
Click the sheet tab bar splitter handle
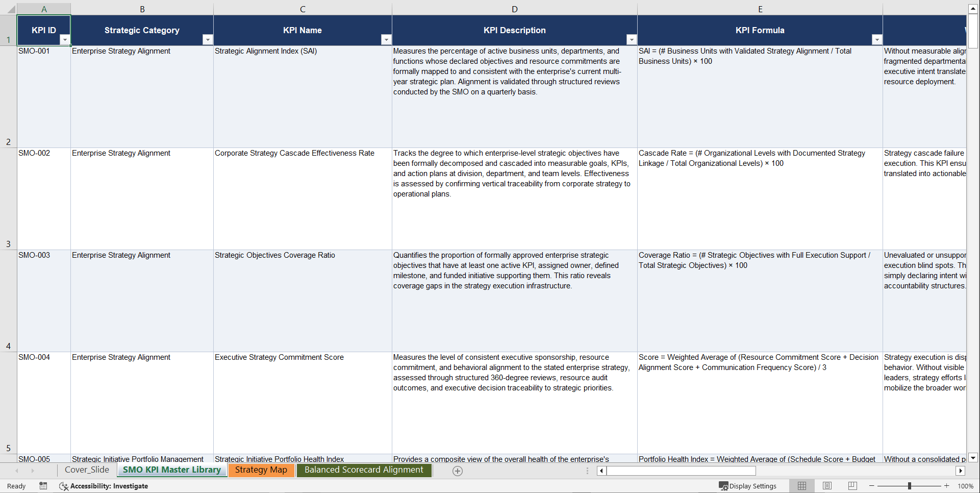(587, 471)
